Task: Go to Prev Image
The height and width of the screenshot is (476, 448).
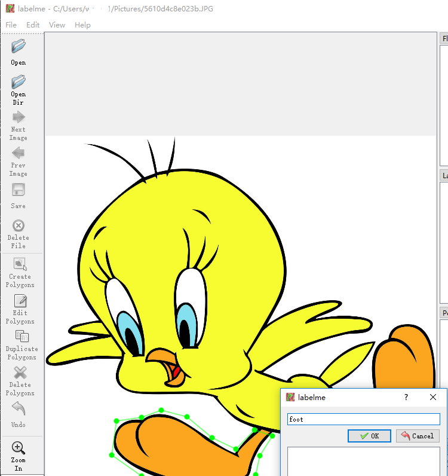Action: 18,161
